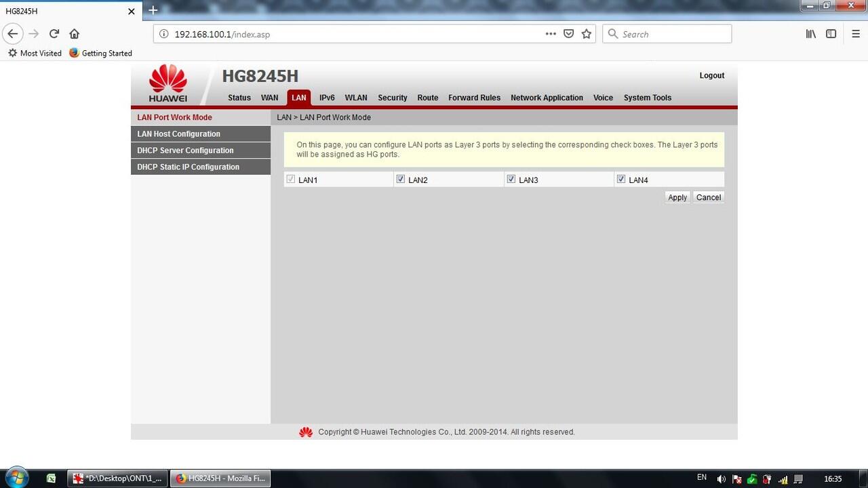Save this page to Pocket
The image size is (868, 488).
click(569, 34)
